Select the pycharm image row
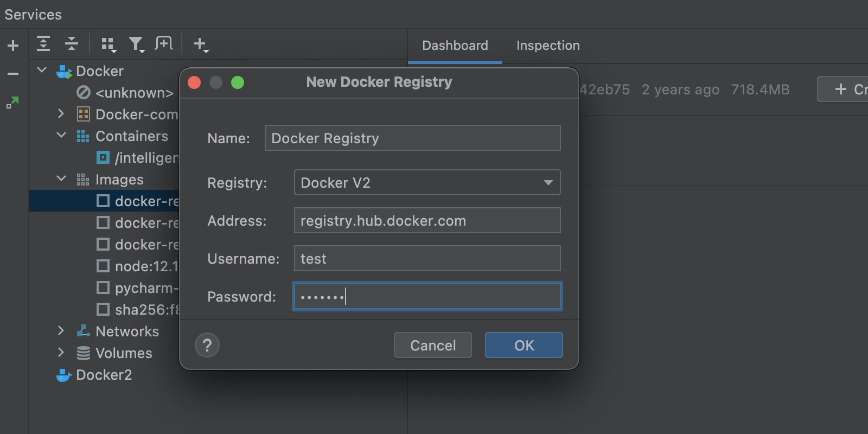Viewport: 868px width, 434px height. coord(104,288)
